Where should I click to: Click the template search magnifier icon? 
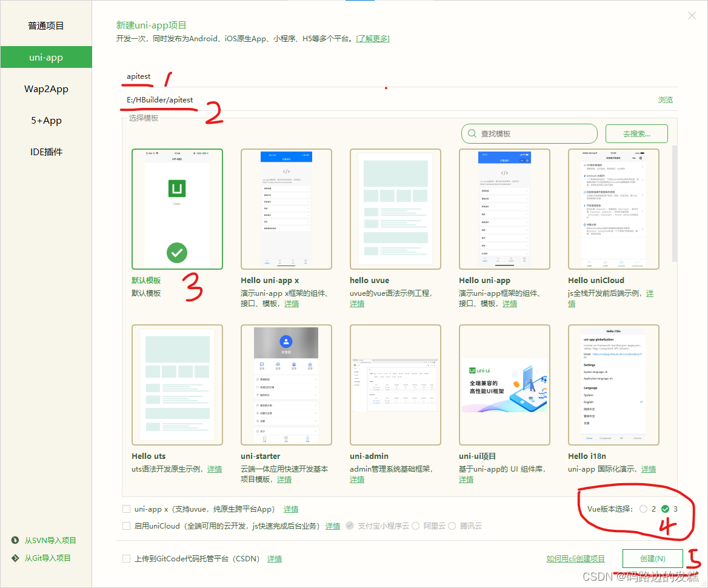coord(472,134)
